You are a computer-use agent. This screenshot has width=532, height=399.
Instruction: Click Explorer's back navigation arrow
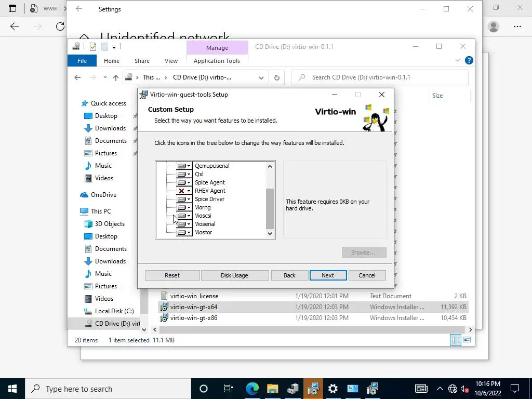pos(77,77)
